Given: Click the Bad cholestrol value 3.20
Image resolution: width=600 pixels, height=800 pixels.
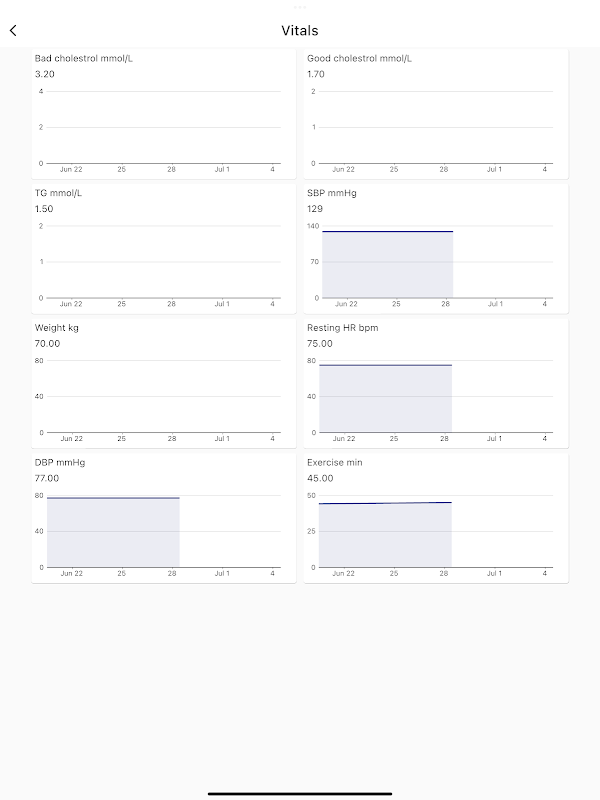Looking at the screenshot, I should pos(45,74).
